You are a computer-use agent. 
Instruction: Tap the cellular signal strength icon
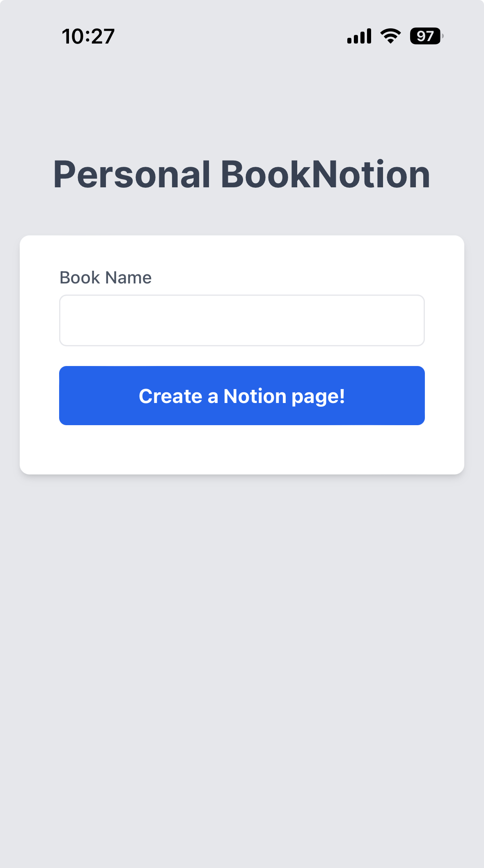(359, 36)
